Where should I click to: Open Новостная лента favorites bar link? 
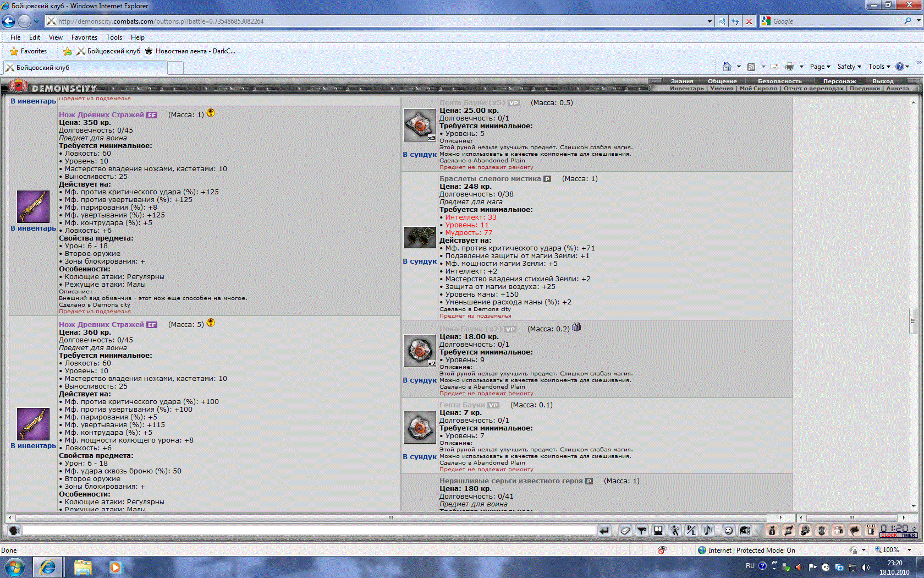(x=190, y=51)
